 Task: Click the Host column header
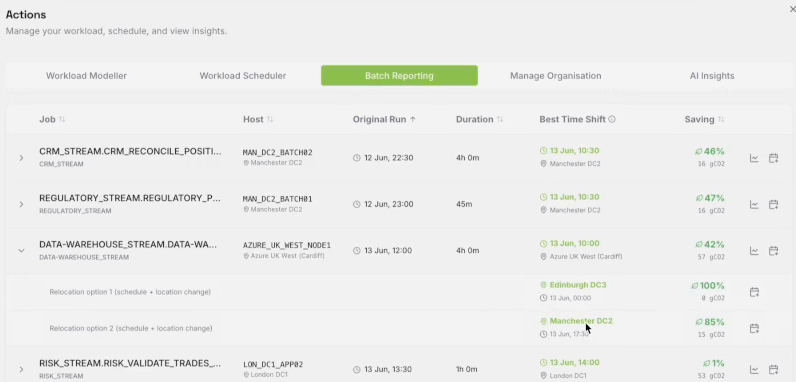(253, 119)
